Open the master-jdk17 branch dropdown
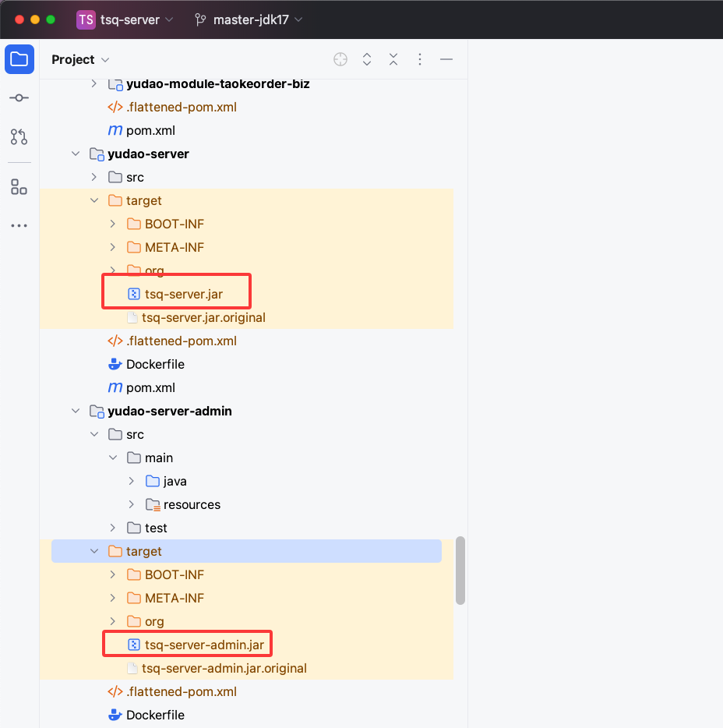This screenshot has width=723, height=728. coord(249,19)
